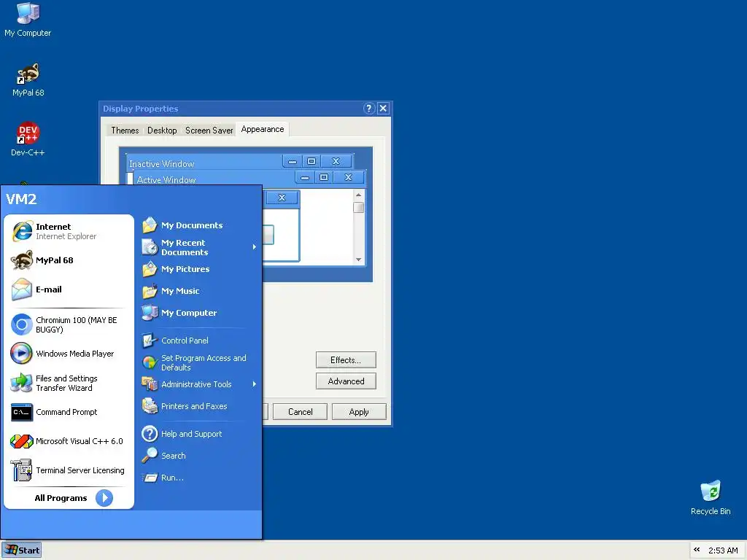Select MyPal 68 desktop shortcut
This screenshot has width=747, height=560.
click(28, 80)
